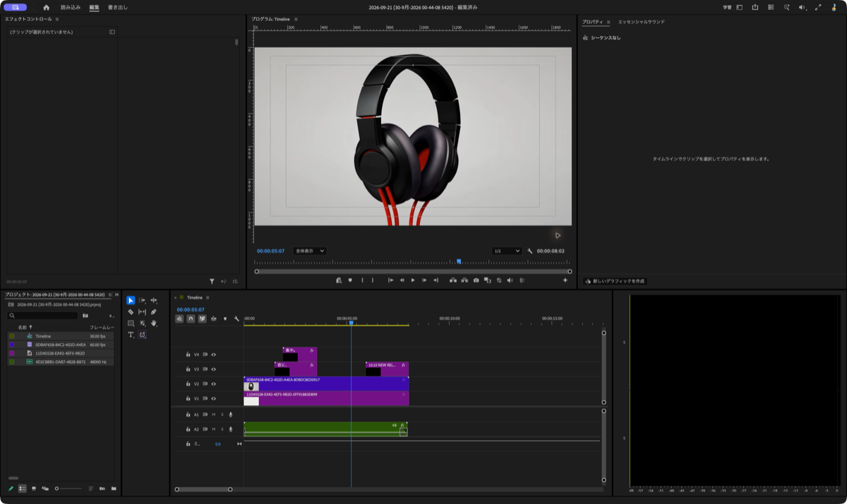This screenshot has width=847, height=504.
Task: Play the sequence in program monitor
Action: pos(413,280)
